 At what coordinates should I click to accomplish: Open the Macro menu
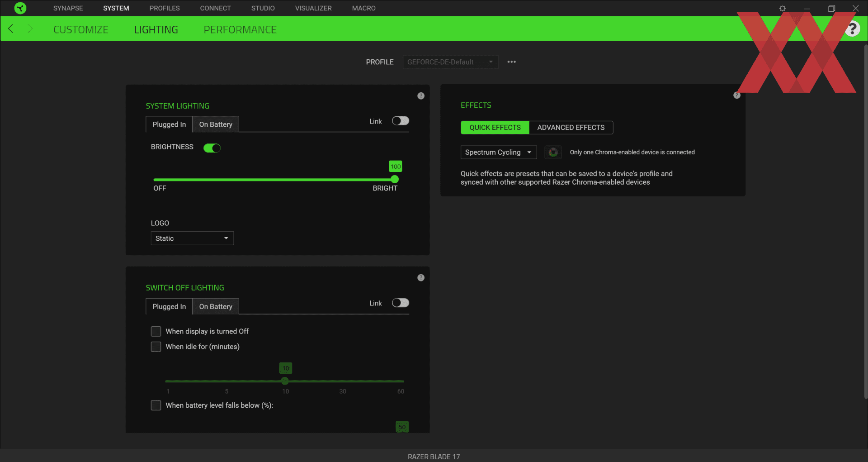pyautogui.click(x=364, y=8)
